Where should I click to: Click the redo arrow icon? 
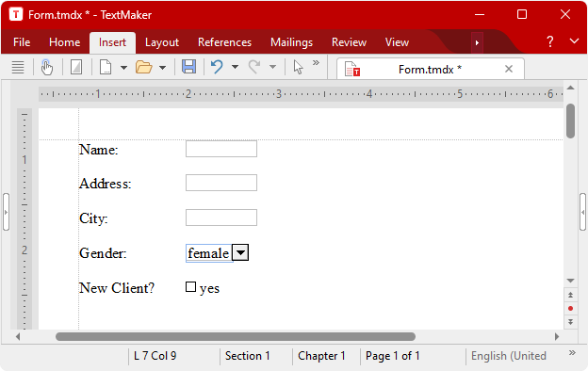(x=254, y=67)
